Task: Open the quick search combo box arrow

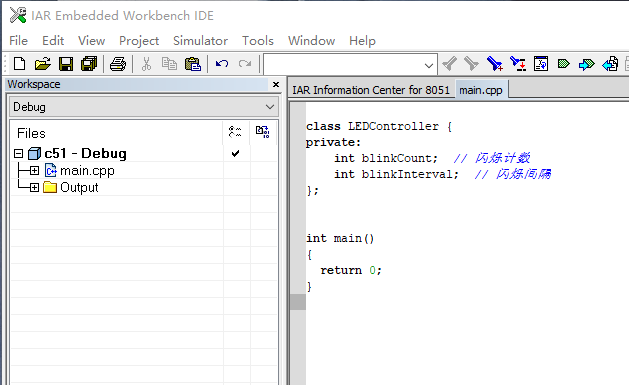Action: click(429, 65)
